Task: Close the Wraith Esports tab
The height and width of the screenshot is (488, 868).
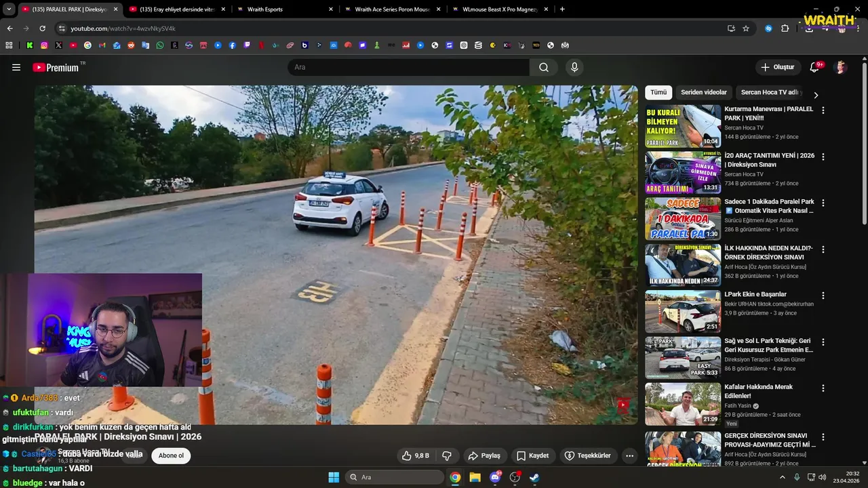Action: pos(331,9)
